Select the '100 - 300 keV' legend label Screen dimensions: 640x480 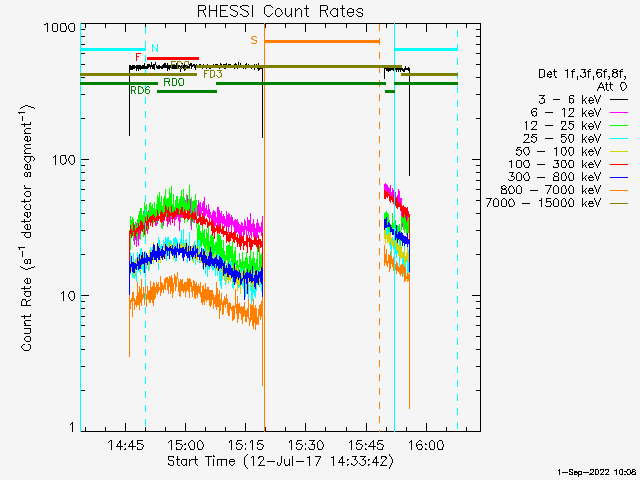pyautogui.click(x=555, y=164)
